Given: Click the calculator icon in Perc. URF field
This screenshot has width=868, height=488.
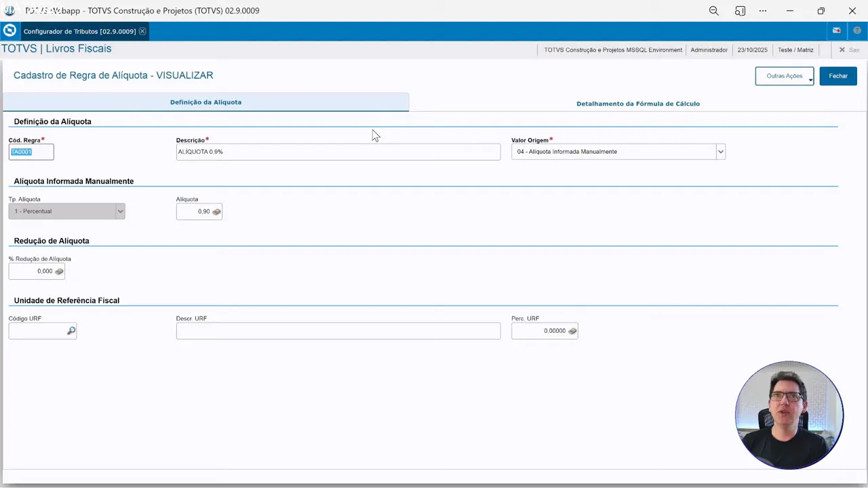Looking at the screenshot, I should [x=572, y=331].
